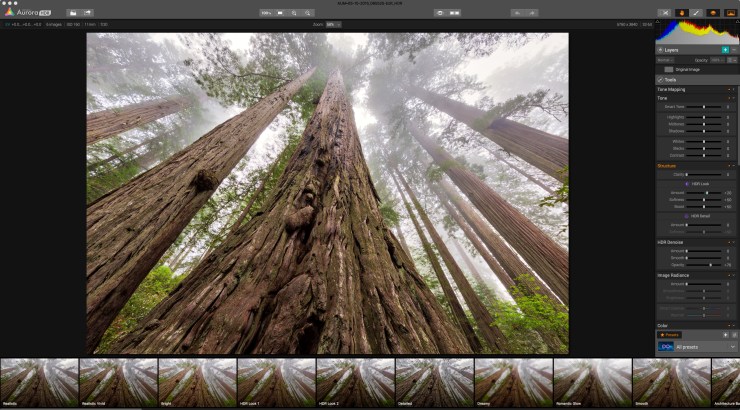Open the layer blend mode dropdown

(665, 60)
